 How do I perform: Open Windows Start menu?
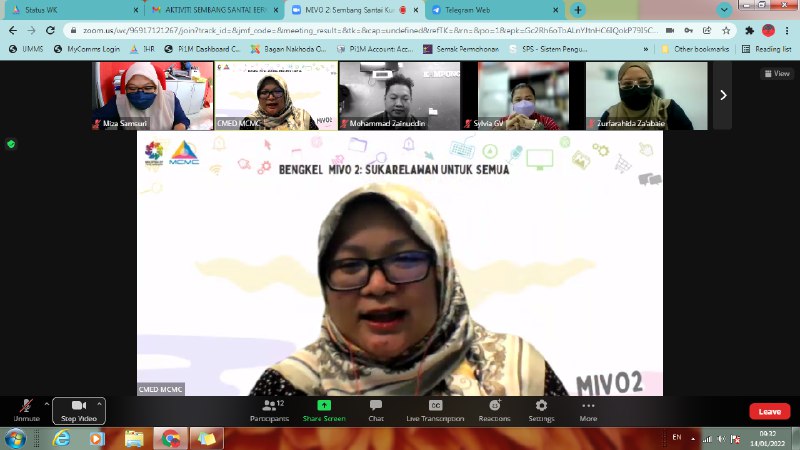15,439
